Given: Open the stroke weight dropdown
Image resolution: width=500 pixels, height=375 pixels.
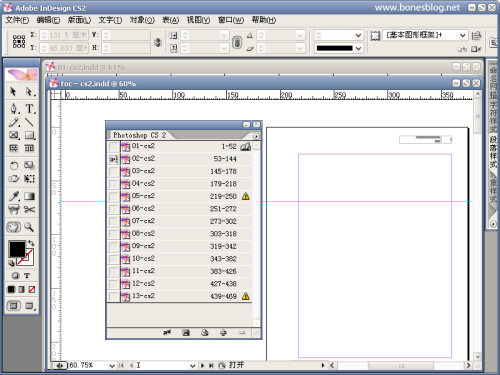Looking at the screenshot, I should tap(358, 35).
